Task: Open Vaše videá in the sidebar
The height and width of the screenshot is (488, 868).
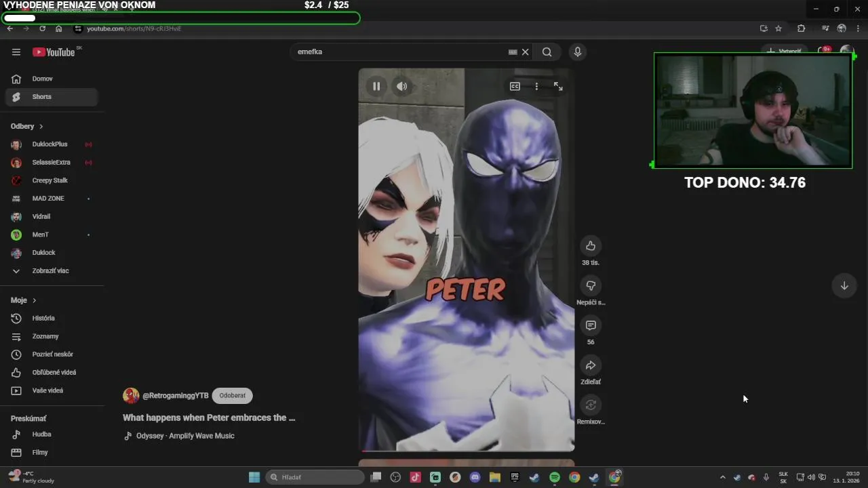Action: pos(52,390)
